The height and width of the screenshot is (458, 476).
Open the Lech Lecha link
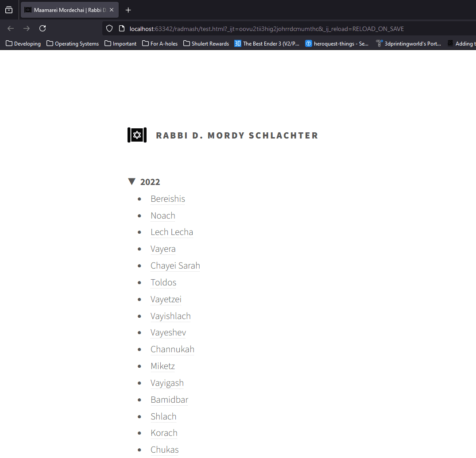point(172,232)
